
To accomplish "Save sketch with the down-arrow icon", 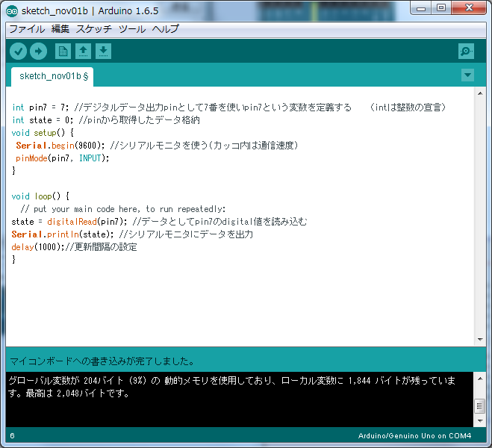I will coord(103,51).
